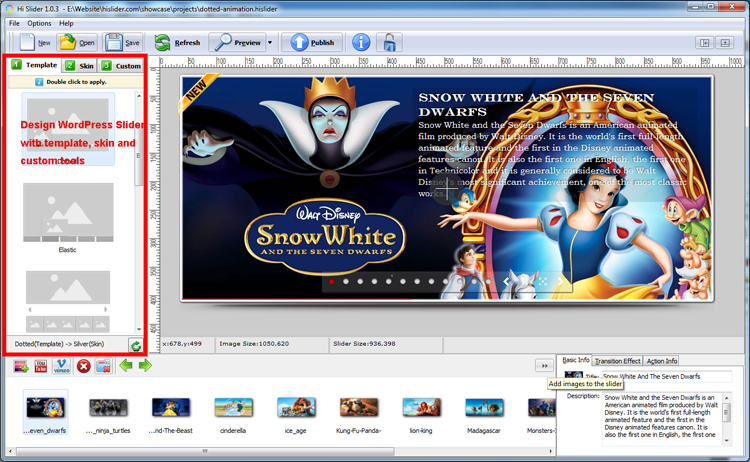Image resolution: width=750 pixels, height=462 pixels.
Task: Select the template with thumbnail strip below
Action: point(68,301)
